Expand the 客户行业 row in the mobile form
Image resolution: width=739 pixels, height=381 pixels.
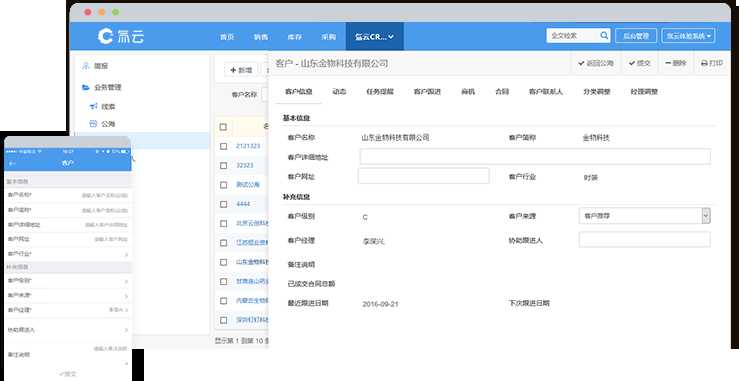click(67, 254)
